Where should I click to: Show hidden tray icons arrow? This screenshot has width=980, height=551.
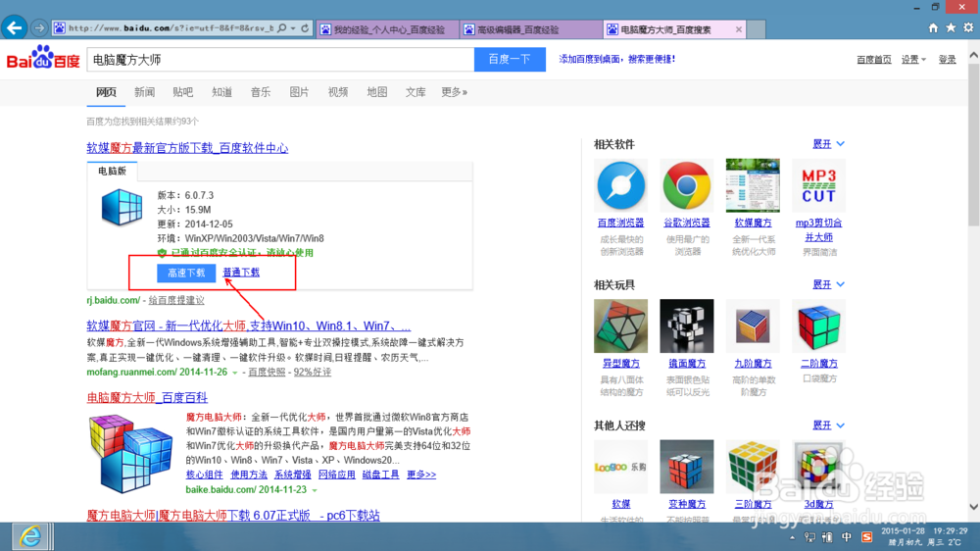click(792, 537)
